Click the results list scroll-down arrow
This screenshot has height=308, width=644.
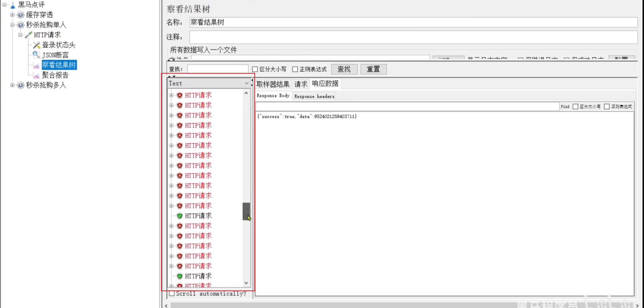pos(246,283)
